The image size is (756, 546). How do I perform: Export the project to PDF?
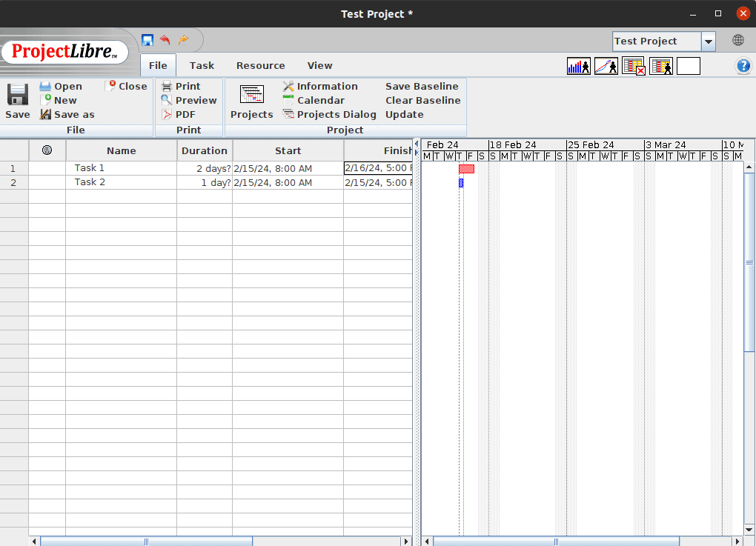pos(179,114)
